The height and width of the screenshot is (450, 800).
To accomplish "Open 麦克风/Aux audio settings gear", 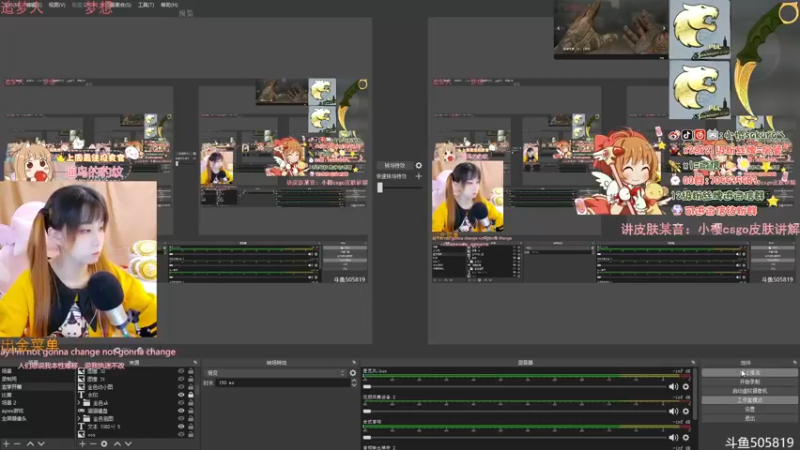I will coord(686,387).
